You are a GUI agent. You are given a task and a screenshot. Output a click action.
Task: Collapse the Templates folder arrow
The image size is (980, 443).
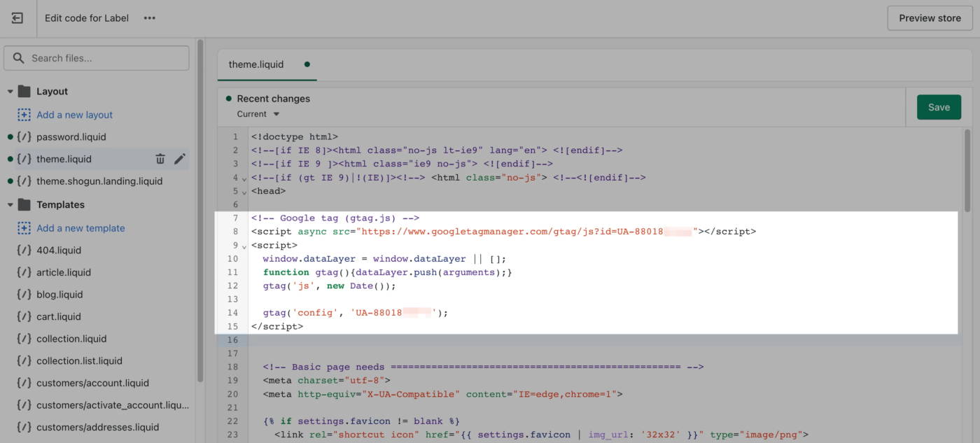tap(10, 205)
